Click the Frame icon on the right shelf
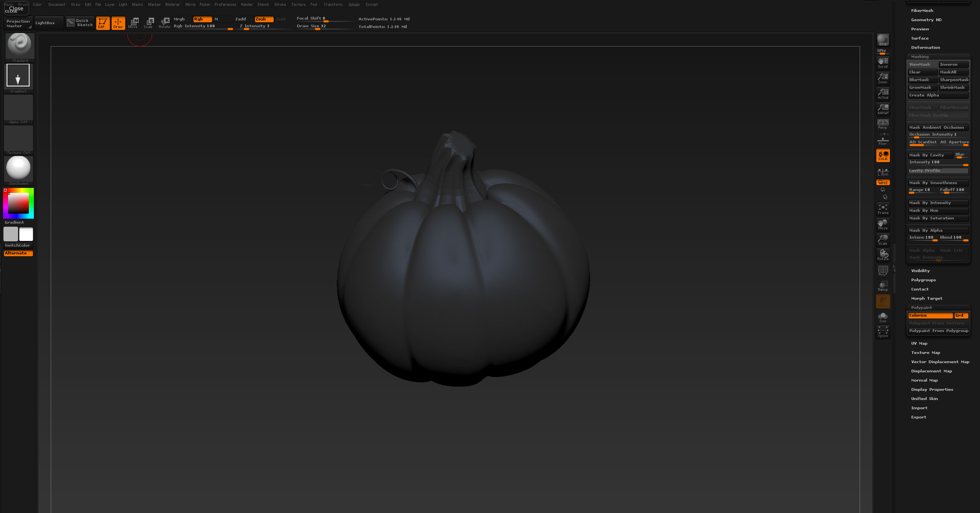 tap(883, 209)
